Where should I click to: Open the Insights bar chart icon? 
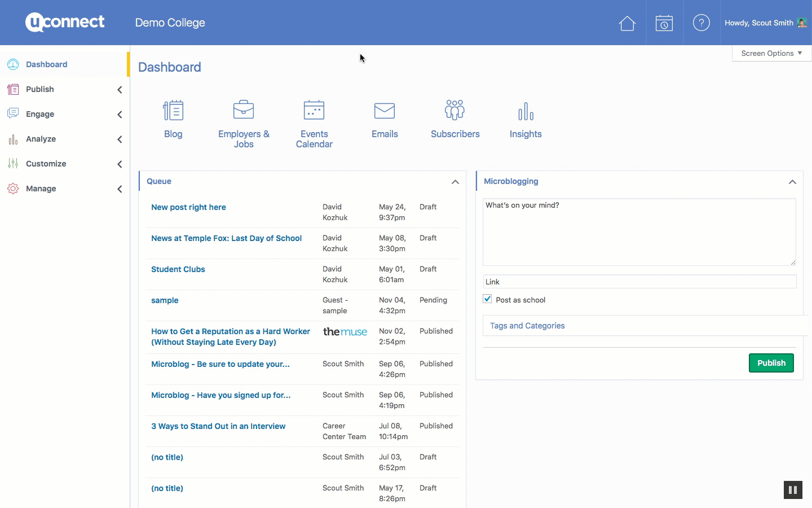point(526,111)
